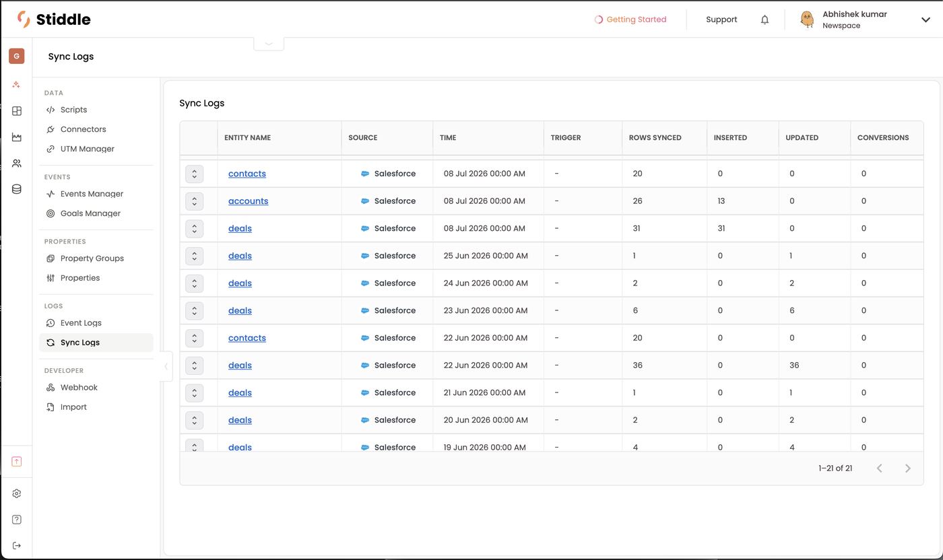Expand the deals 21 Jun 2026 row
The image size is (943, 560).
click(194, 393)
